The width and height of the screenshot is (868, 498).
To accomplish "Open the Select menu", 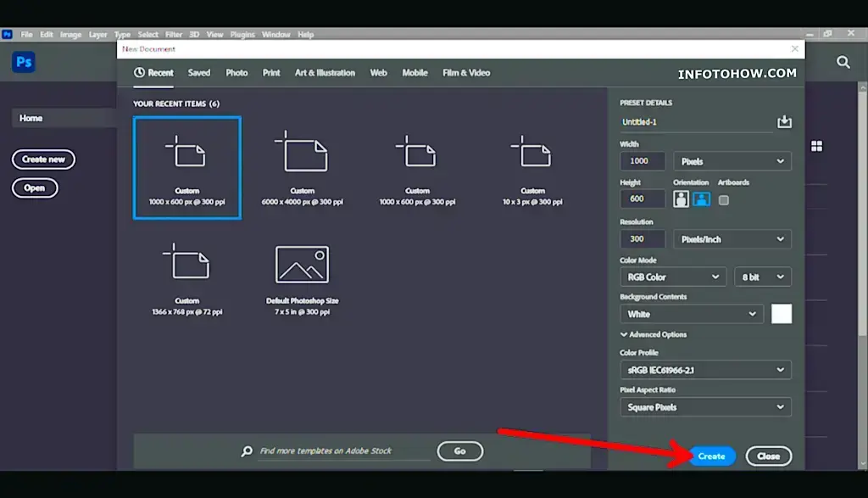I will click(x=147, y=34).
